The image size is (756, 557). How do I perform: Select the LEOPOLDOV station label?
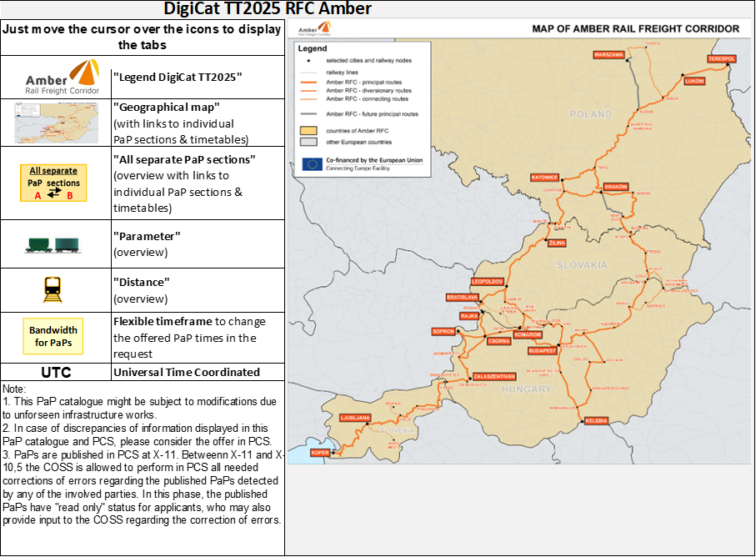coord(487,281)
